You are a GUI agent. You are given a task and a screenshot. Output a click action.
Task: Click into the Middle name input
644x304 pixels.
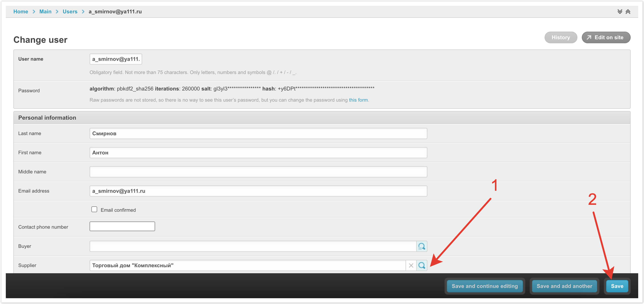pyautogui.click(x=258, y=172)
